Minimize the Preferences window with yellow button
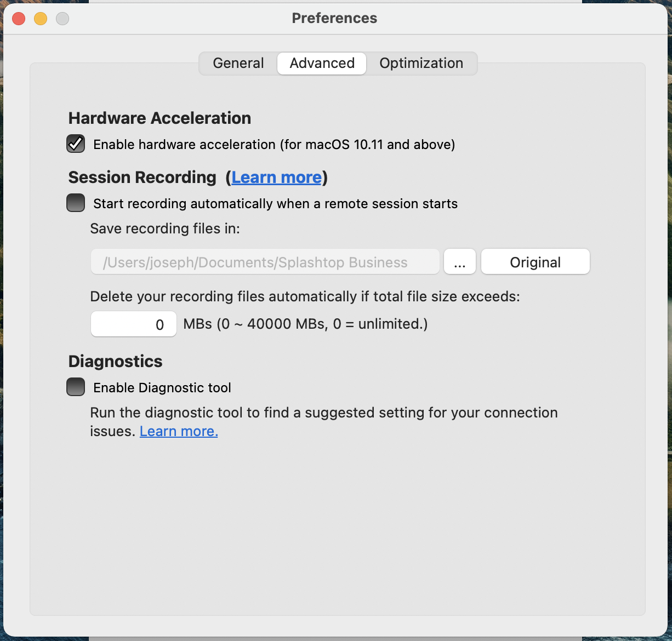The width and height of the screenshot is (672, 641). (x=41, y=19)
